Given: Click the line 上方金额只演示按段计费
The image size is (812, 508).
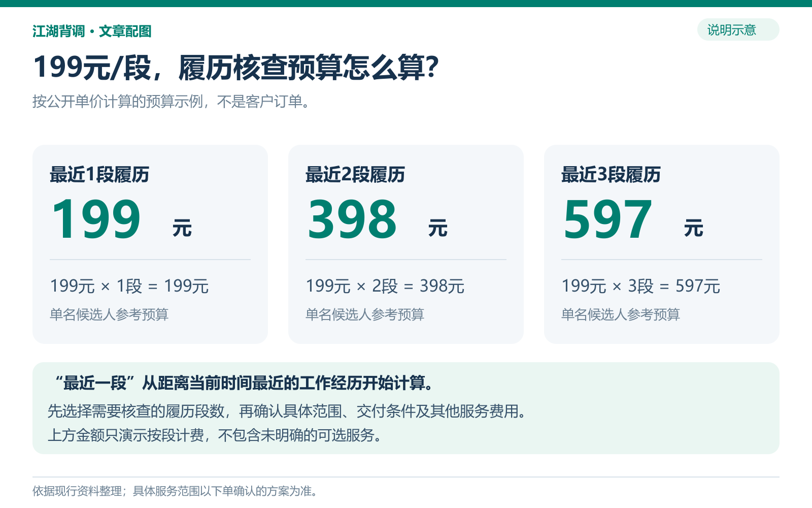Looking at the screenshot, I should pos(216,435).
